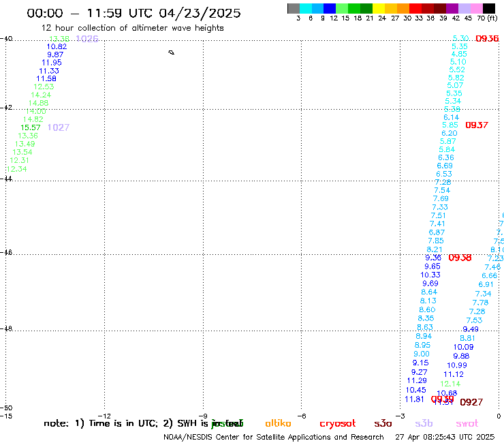
Task: Click the wave height value '6.69'
Action: 445,166
